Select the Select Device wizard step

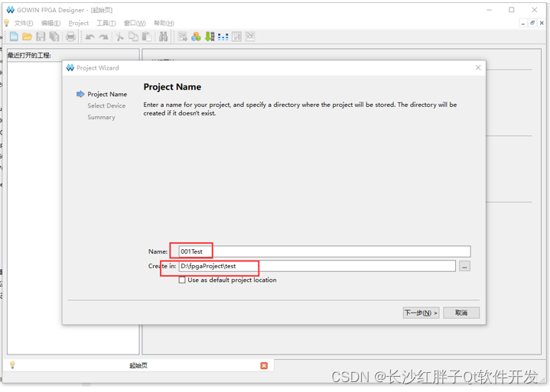pos(106,105)
